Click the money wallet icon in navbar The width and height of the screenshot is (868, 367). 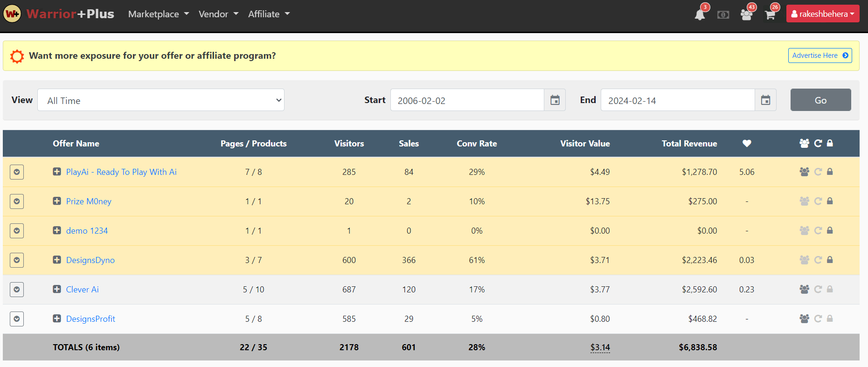pos(723,15)
